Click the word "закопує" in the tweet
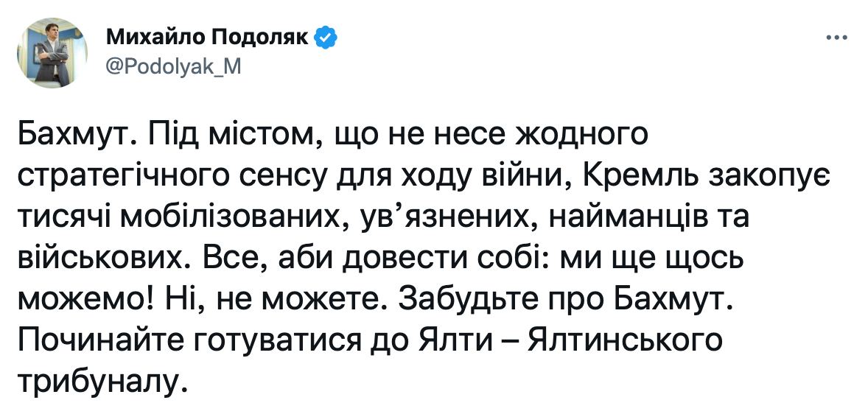This screenshot has width=868, height=414. 768,177
